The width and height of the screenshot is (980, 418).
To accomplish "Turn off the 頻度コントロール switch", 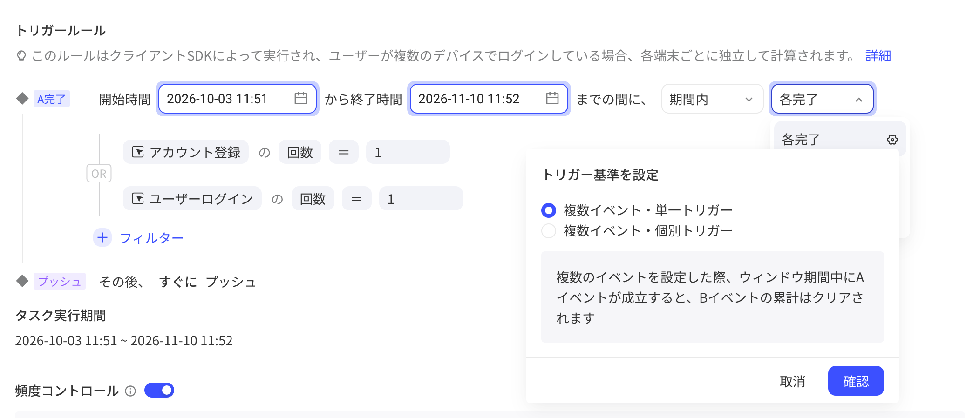I will 159,390.
